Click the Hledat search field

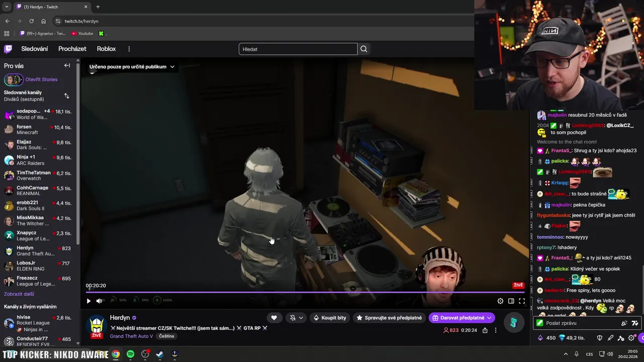(x=298, y=49)
